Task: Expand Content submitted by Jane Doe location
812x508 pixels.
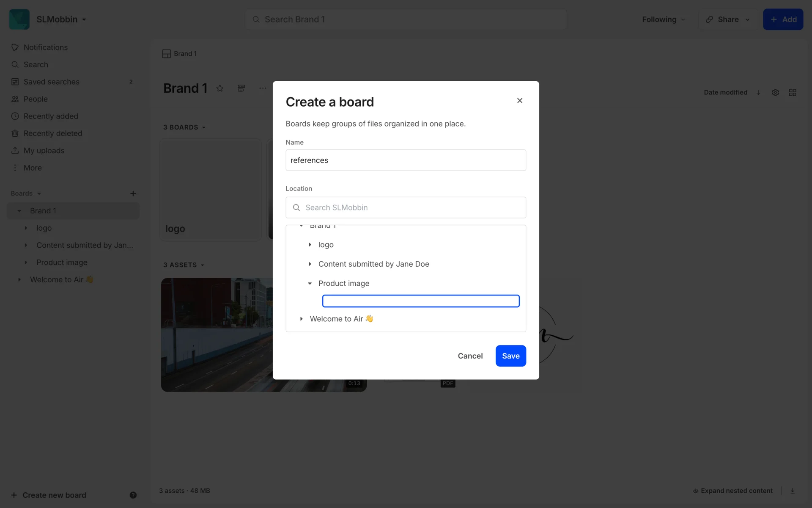Action: pos(310,264)
